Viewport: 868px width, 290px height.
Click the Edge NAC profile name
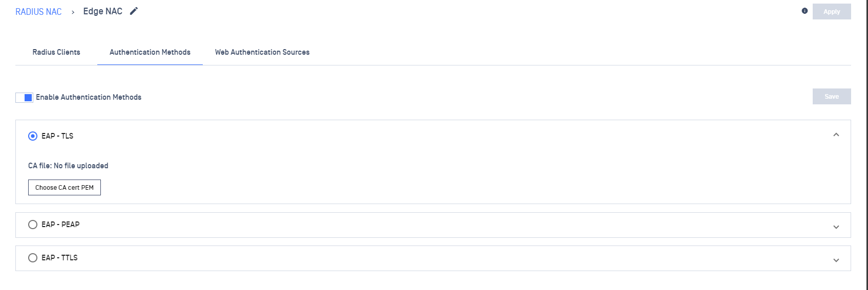coord(103,11)
